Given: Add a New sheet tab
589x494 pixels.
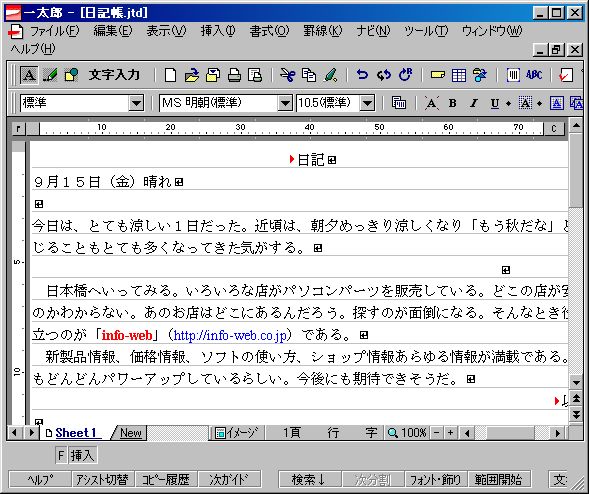Looking at the screenshot, I should click(x=130, y=433).
